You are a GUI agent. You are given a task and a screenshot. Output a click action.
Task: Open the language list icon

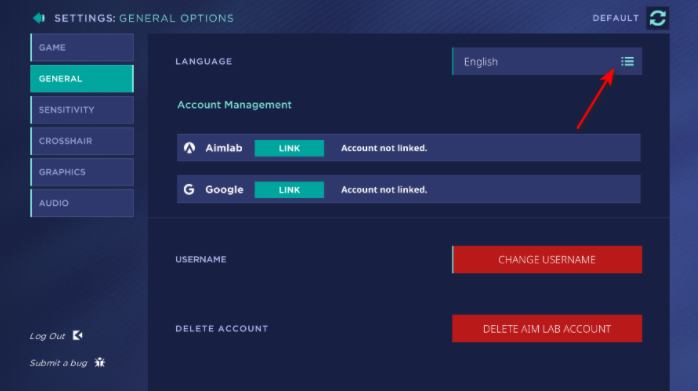click(627, 61)
